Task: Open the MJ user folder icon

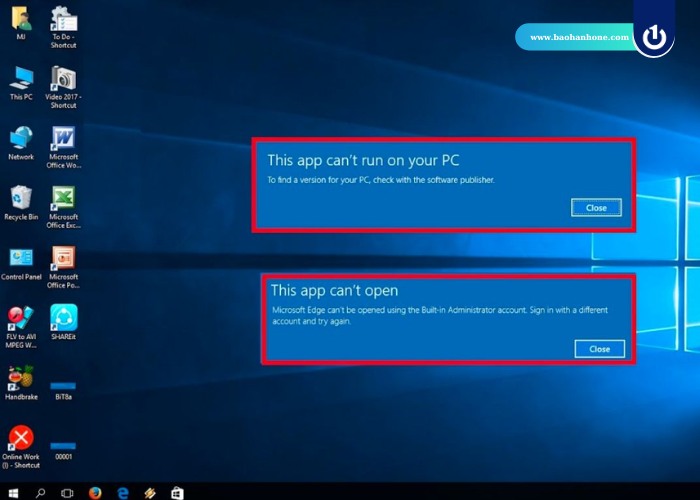Action: [21, 23]
